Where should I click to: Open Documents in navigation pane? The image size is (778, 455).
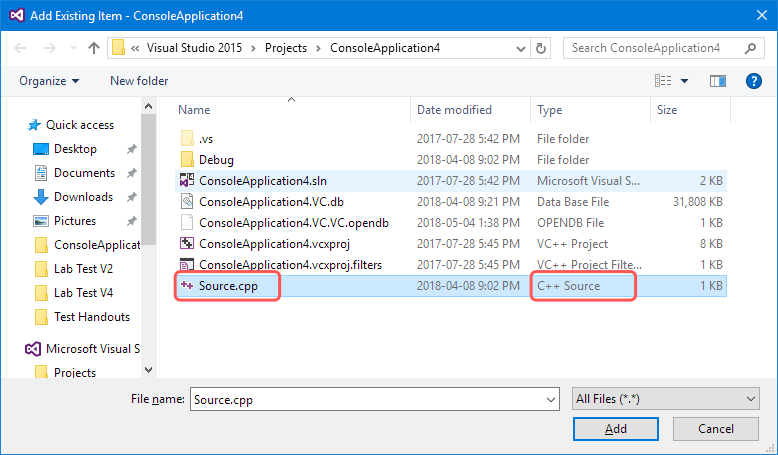point(84,173)
